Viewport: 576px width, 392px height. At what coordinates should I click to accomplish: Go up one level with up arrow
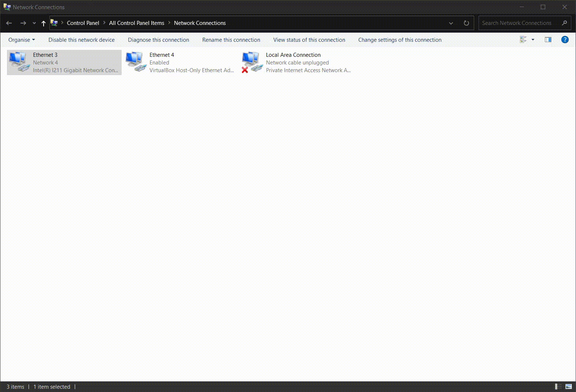click(43, 23)
